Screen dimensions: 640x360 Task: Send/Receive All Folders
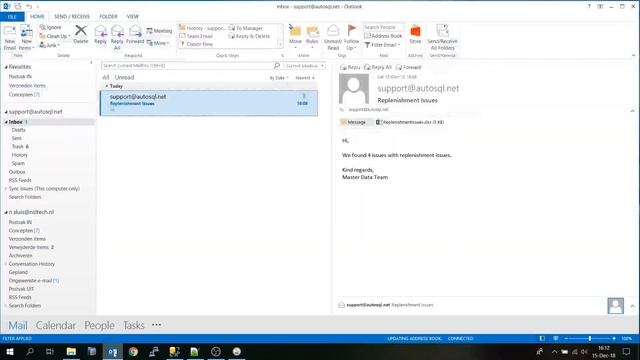(442, 38)
